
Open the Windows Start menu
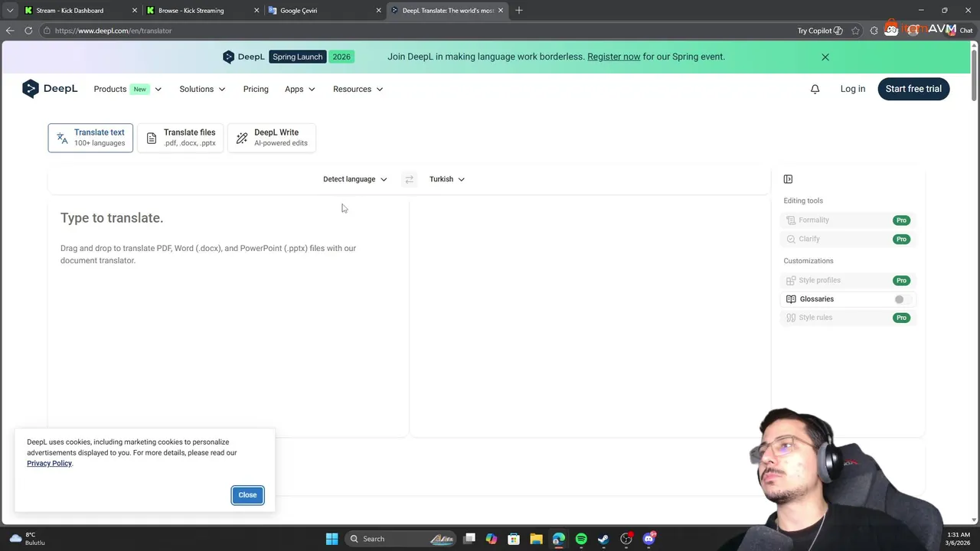(332, 539)
